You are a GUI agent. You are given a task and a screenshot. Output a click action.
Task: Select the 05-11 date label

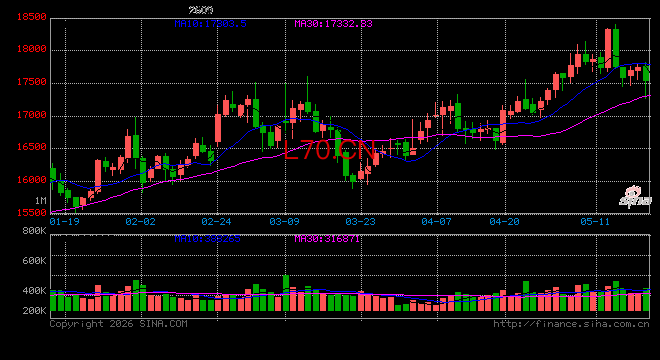[595, 221]
